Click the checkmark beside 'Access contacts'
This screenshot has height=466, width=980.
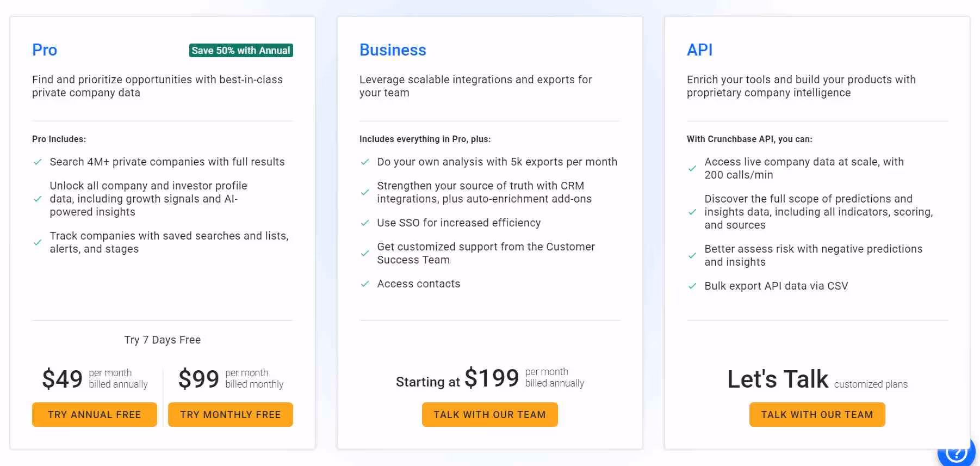365,284
